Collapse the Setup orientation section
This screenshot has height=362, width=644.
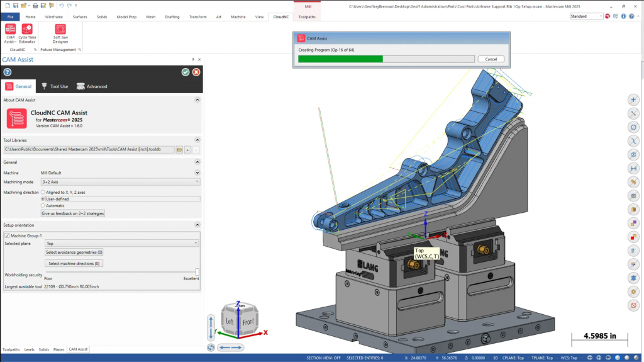(197, 225)
